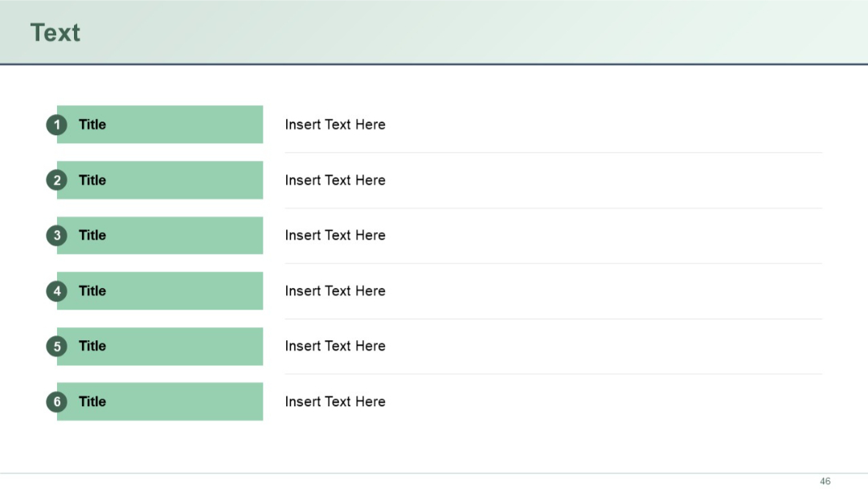This screenshot has height=489, width=868.
Task: Click Insert Text Here for row 3
Action: pos(335,235)
